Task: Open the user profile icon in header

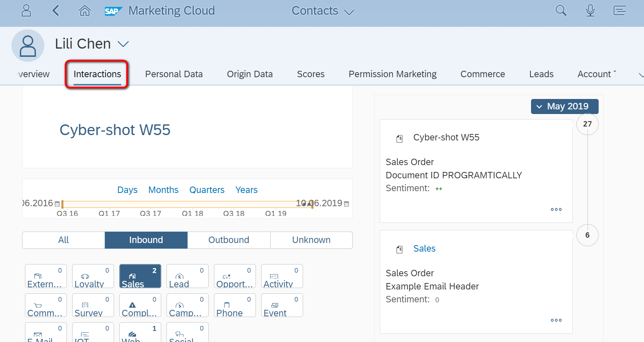Action: point(26,11)
